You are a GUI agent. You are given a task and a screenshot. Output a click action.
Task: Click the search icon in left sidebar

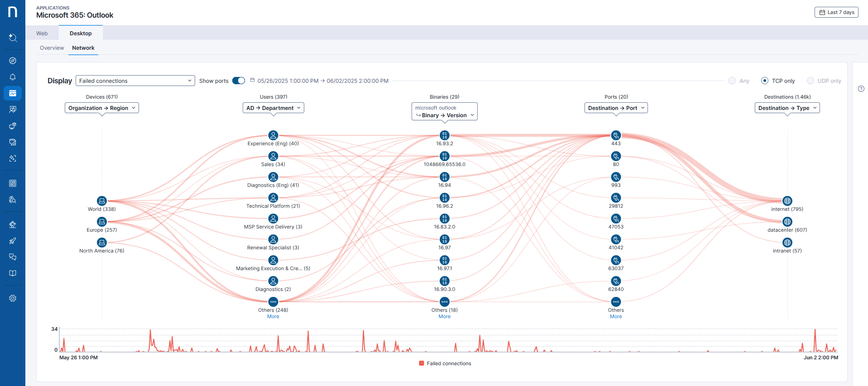[13, 38]
